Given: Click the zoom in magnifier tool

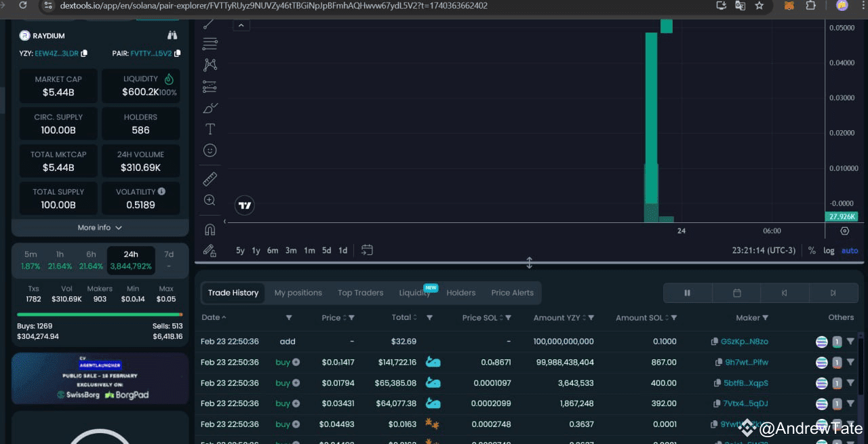Looking at the screenshot, I should 210,200.
